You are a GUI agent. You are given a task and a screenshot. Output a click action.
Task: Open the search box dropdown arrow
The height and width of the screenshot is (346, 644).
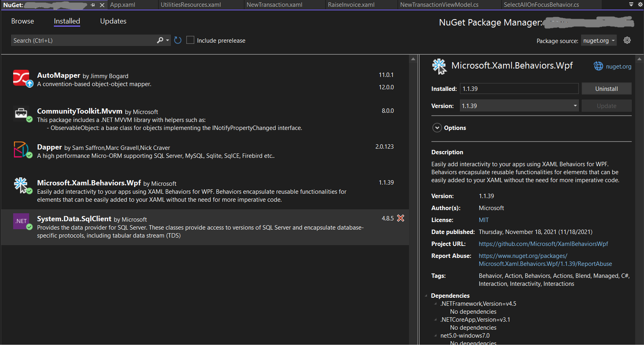pos(168,40)
